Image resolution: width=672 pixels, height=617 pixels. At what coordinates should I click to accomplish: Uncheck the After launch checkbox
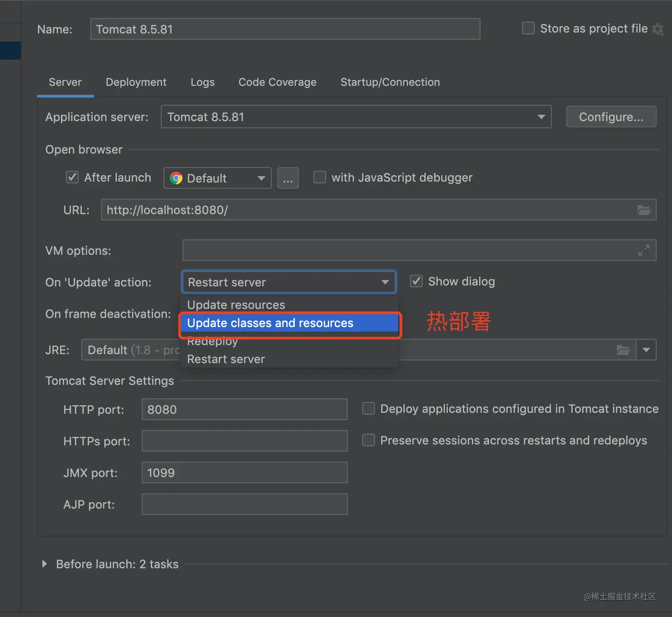coord(72,177)
